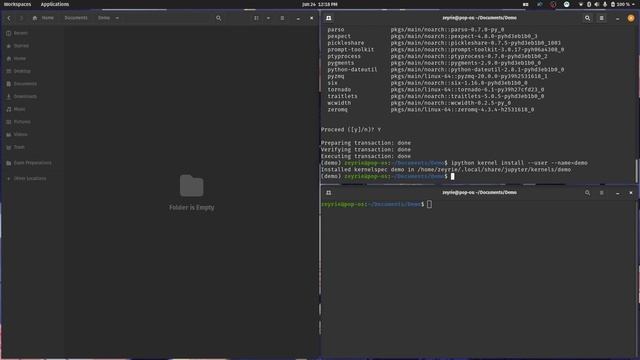Screen dimensions: 640x360
Task: Click the 'traitlets' package row
Action: (x=436, y=96)
